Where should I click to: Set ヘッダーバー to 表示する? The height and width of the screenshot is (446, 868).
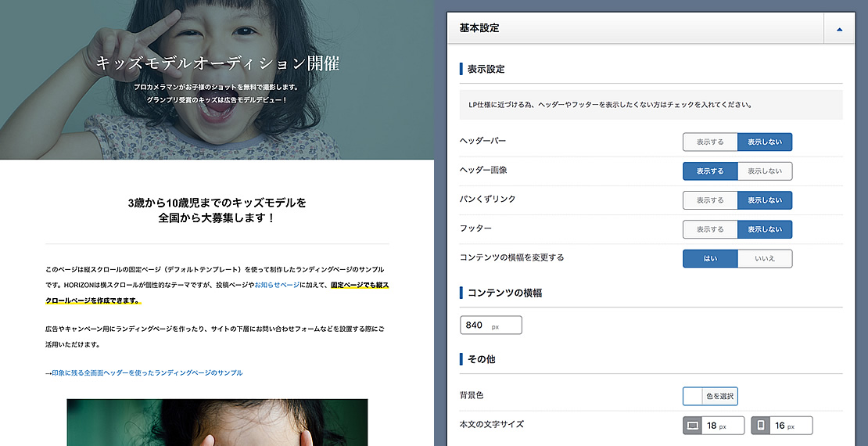[x=710, y=142]
